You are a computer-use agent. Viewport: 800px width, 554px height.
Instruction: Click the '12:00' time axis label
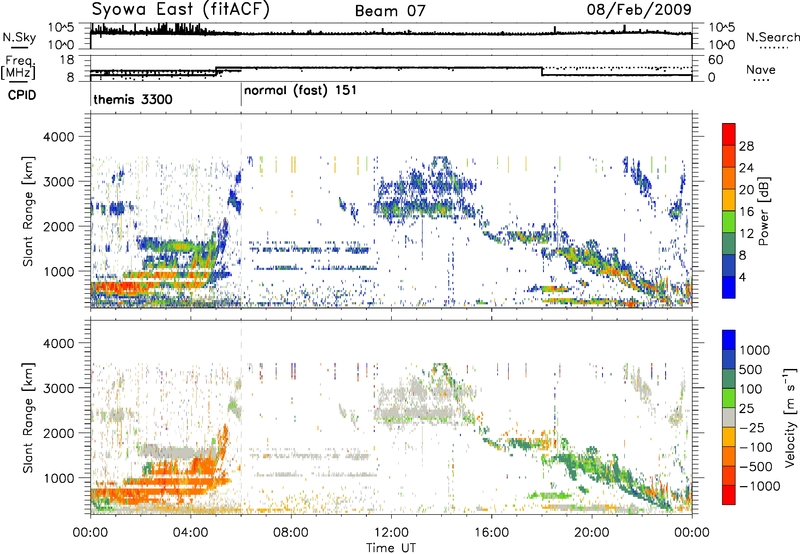pyautogui.click(x=391, y=533)
